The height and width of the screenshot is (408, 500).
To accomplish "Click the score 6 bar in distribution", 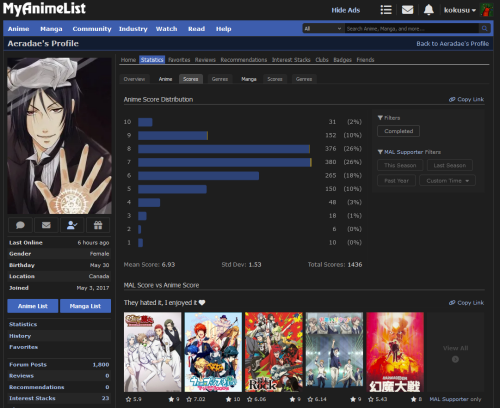I will coord(198,176).
